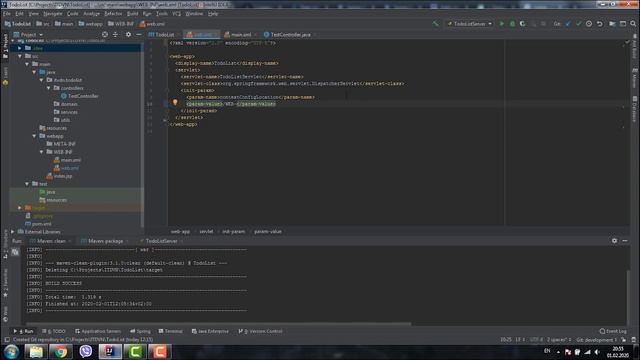Viewport: 640px width, 360px height.
Task: Click the Build Project hammer icon
Action: 435,24
